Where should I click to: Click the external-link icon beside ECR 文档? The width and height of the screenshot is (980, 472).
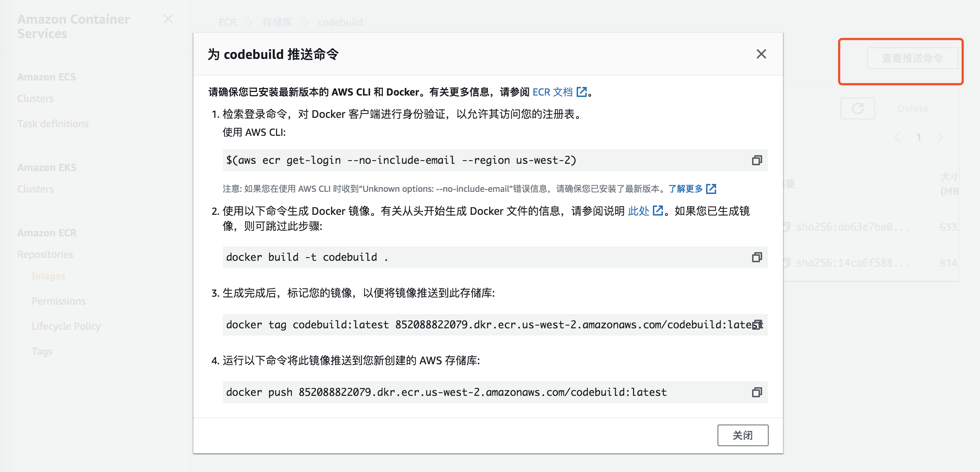581,92
